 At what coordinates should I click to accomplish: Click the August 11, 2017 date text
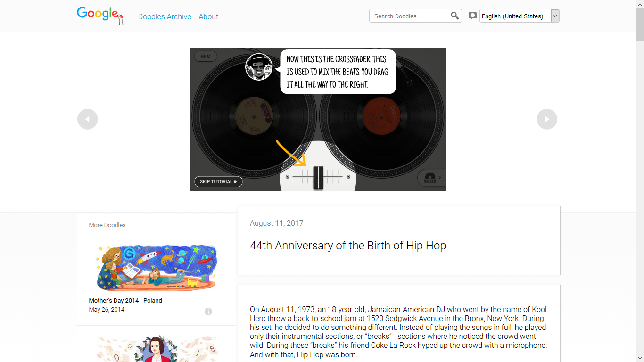click(x=277, y=223)
